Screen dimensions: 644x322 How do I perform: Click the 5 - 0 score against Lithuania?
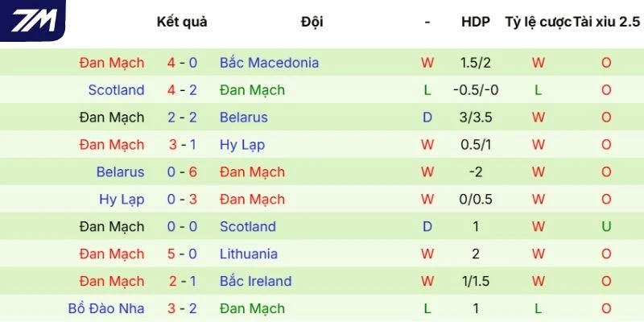[182, 254]
